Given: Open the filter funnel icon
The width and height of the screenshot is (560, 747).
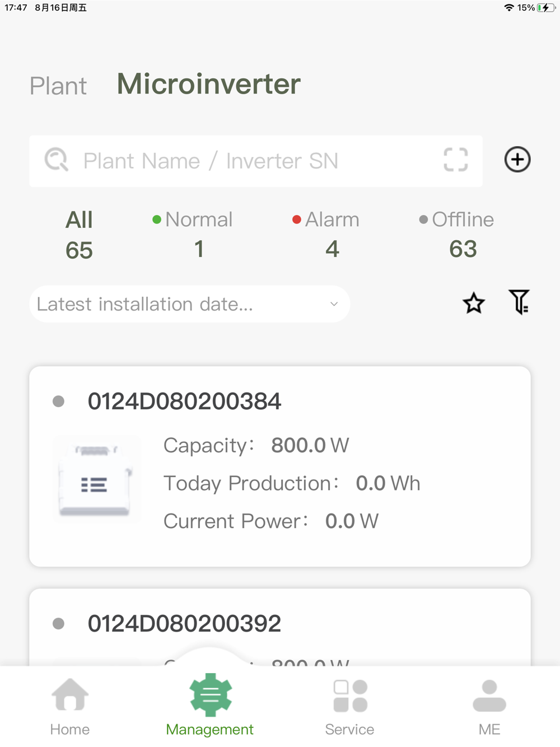Looking at the screenshot, I should (519, 302).
